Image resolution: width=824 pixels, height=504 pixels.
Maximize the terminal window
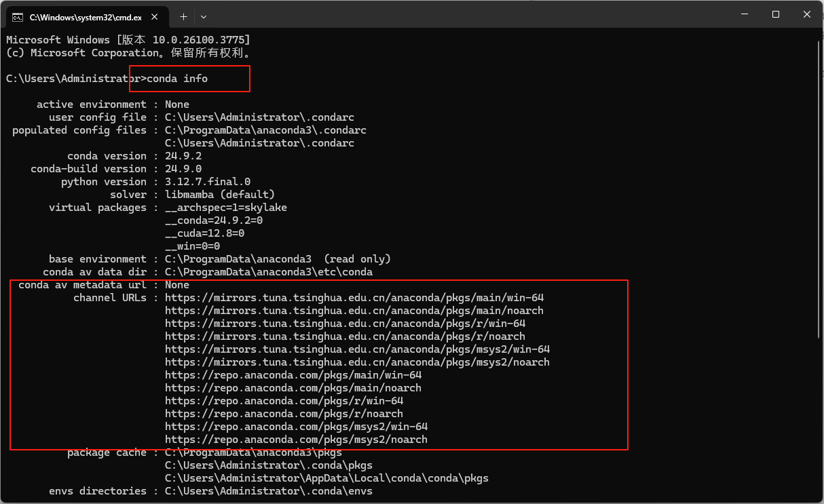click(776, 14)
